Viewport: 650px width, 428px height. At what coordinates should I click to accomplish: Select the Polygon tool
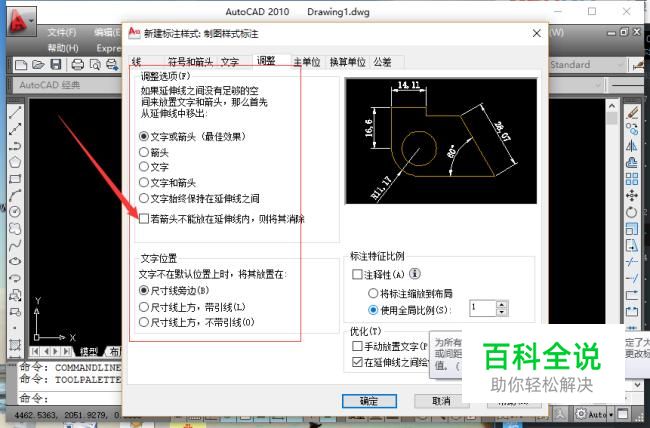point(15,162)
